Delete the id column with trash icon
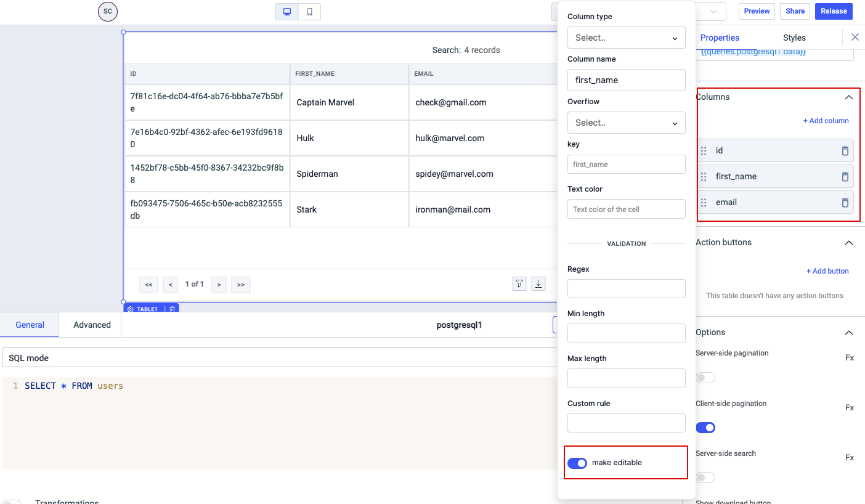This screenshot has width=865, height=504. click(845, 151)
